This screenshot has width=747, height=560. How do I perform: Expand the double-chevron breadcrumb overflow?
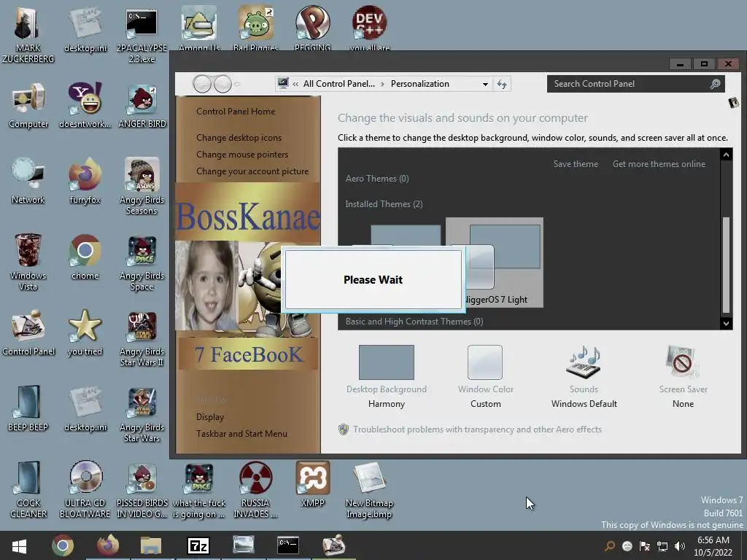(x=295, y=84)
